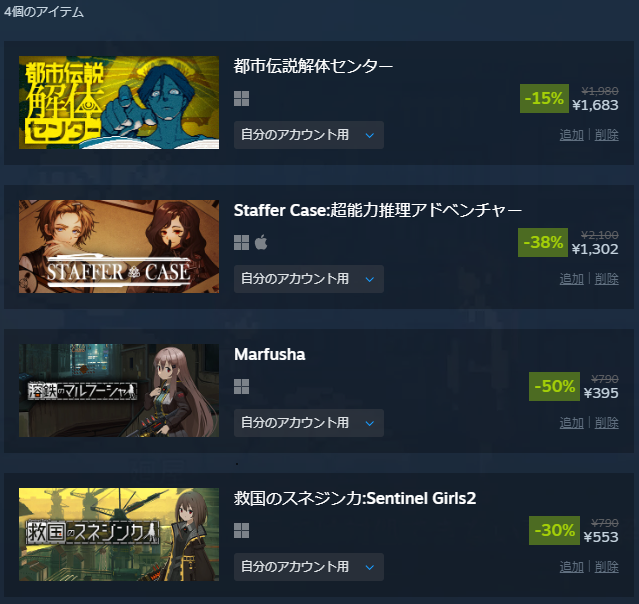The height and width of the screenshot is (604, 639).
Task: Delete Staffer Case using 削除 link
Action: [606, 279]
